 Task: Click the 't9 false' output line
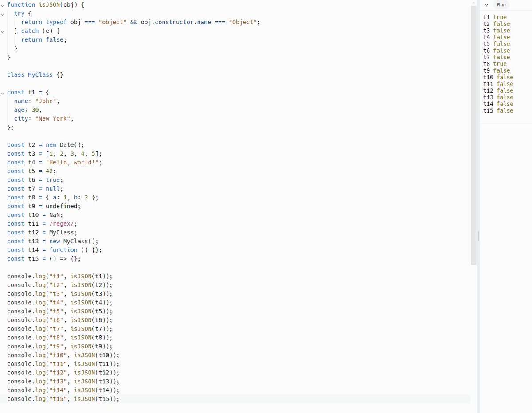(x=497, y=70)
